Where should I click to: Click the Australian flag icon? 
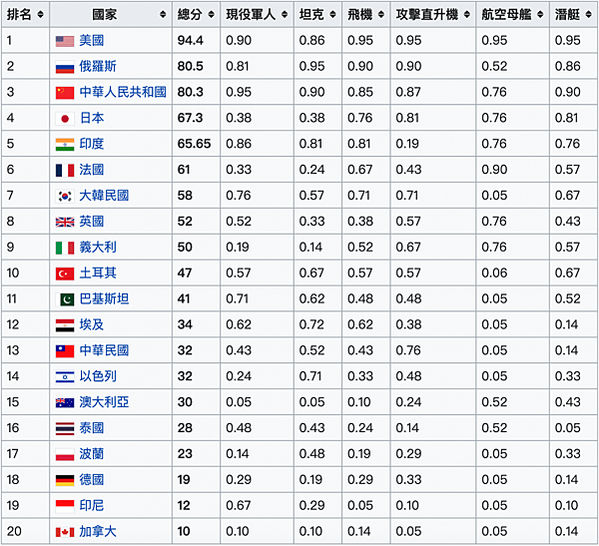tap(65, 403)
